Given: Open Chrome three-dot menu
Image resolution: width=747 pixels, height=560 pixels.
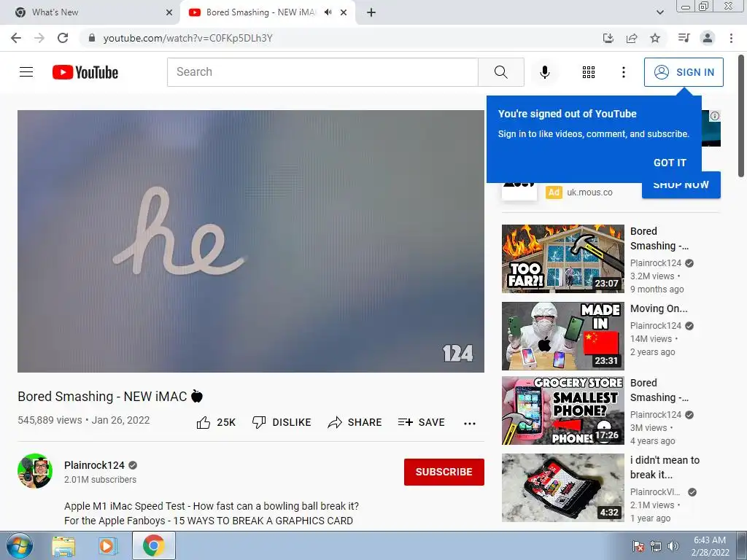Looking at the screenshot, I should tap(731, 38).
